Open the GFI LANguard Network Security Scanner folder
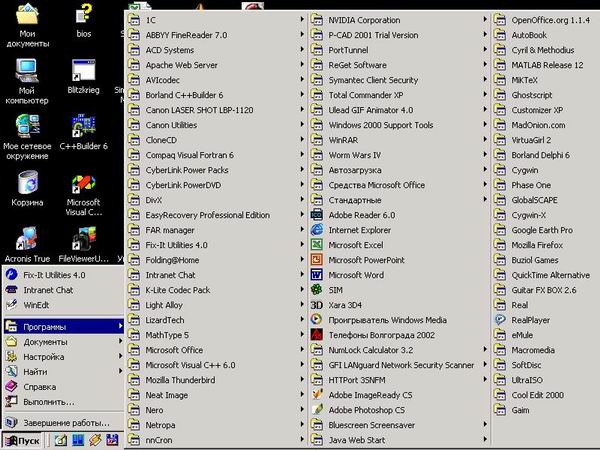 point(399,365)
